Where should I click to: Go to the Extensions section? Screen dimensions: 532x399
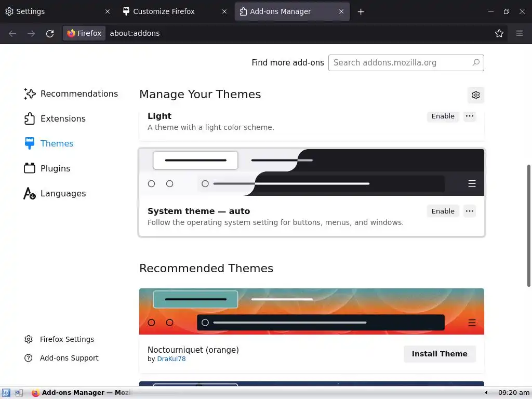[x=55, y=119]
